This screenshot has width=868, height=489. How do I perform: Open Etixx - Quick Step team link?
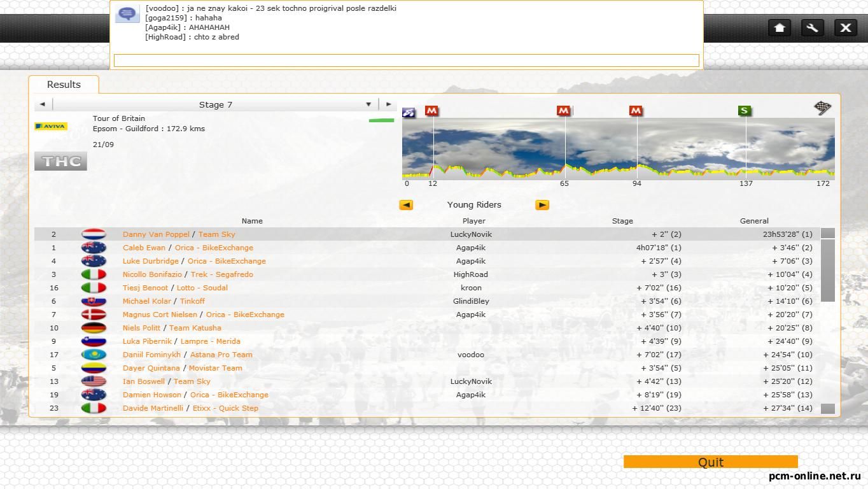coord(225,408)
